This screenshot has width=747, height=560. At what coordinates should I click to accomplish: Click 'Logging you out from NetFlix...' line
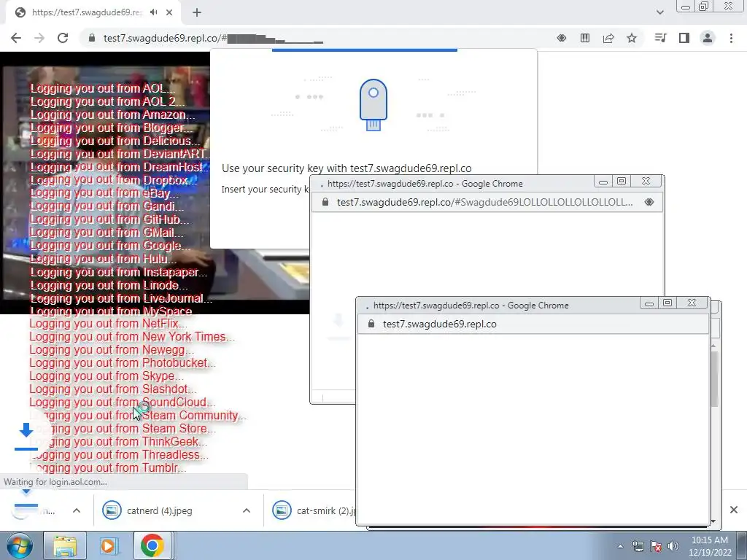click(108, 324)
